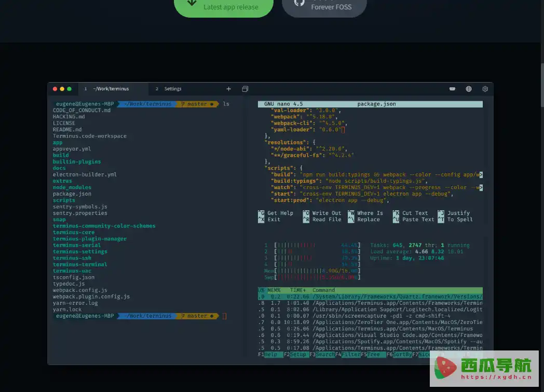
Task: Click the screencapture process row in htop
Action: coord(370,316)
